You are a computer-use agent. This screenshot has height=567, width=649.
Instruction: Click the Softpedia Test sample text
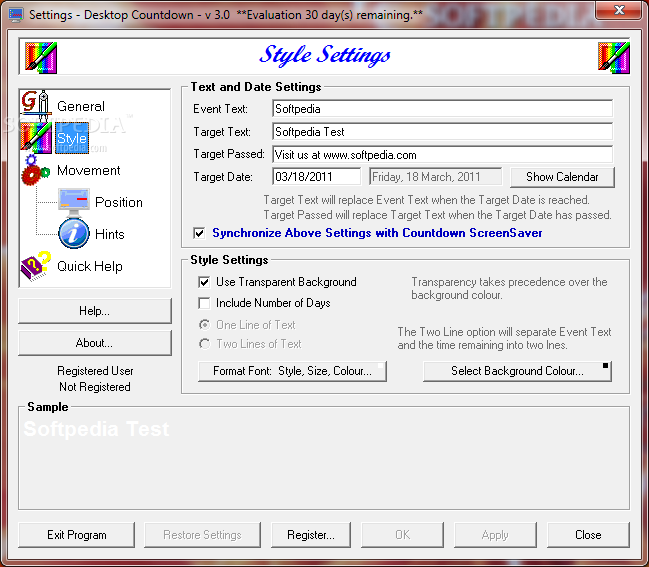point(96,429)
